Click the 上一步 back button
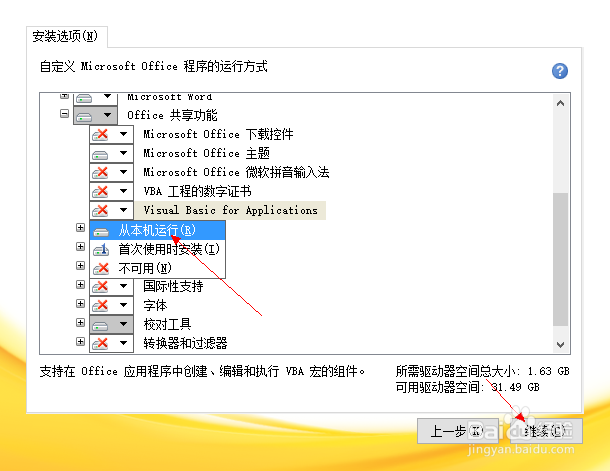 [458, 431]
